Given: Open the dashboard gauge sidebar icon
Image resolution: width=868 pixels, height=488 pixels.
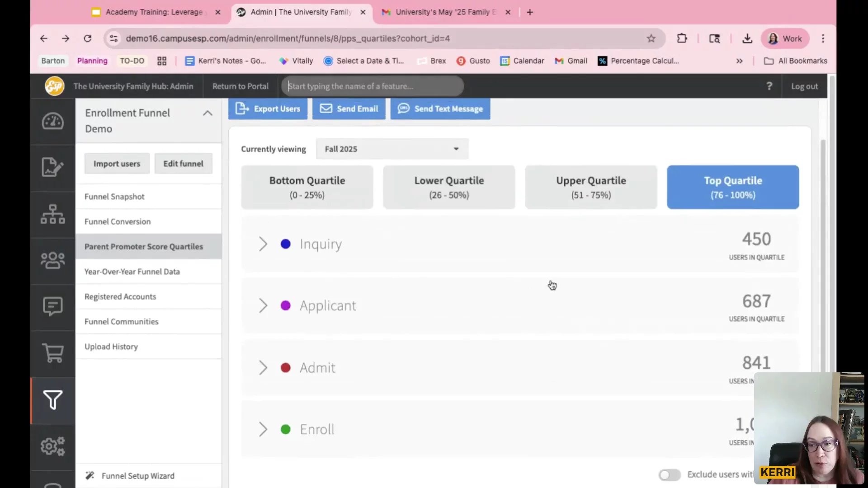Looking at the screenshot, I should coord(52,121).
